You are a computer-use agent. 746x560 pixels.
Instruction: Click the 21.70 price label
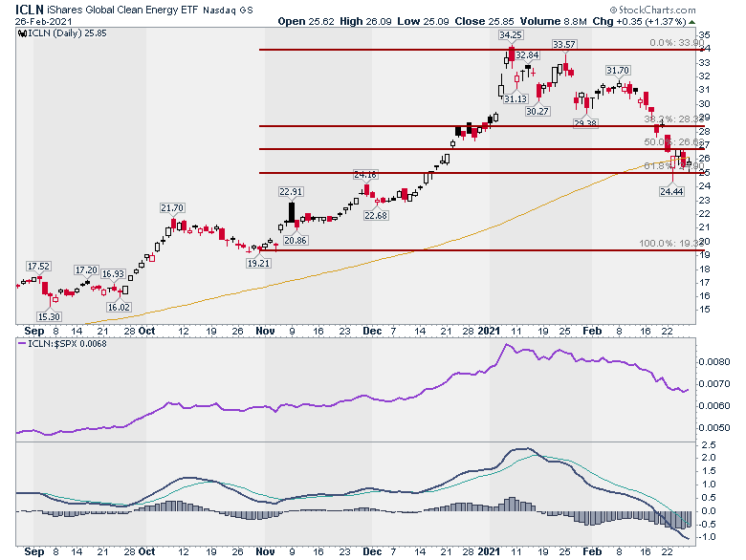(172, 207)
